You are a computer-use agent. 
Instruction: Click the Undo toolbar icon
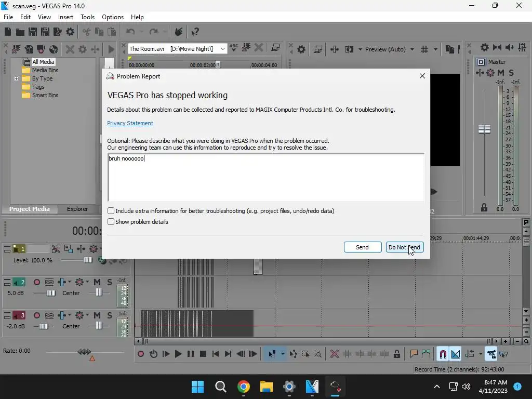130,32
